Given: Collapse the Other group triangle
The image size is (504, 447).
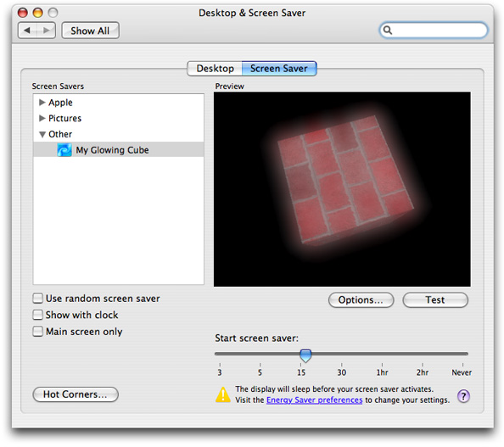Looking at the screenshot, I should 42,134.
